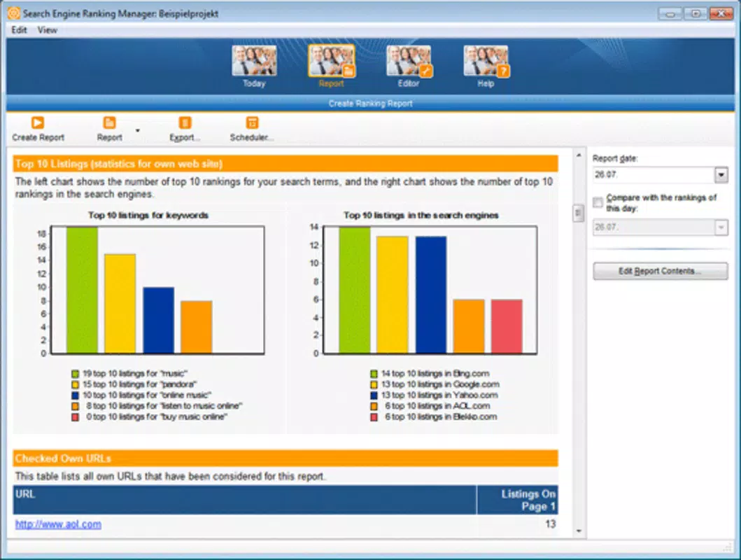
Task: Click yellow swatch for "pandora" legend
Action: pos(75,385)
